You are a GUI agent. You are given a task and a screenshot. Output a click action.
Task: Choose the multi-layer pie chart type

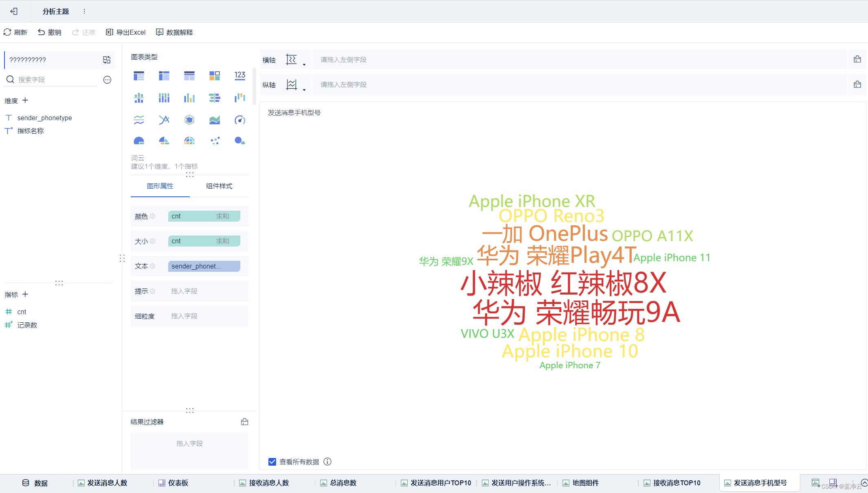(x=189, y=141)
